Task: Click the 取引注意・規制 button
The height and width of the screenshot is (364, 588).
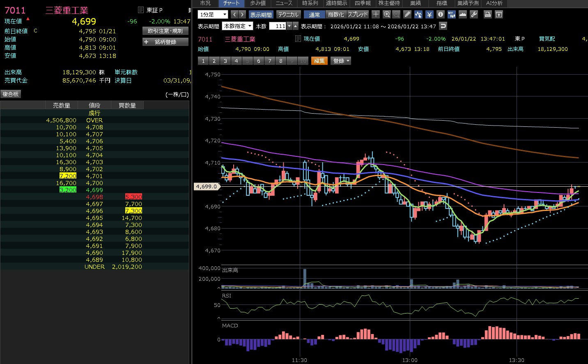Action: pos(165,31)
